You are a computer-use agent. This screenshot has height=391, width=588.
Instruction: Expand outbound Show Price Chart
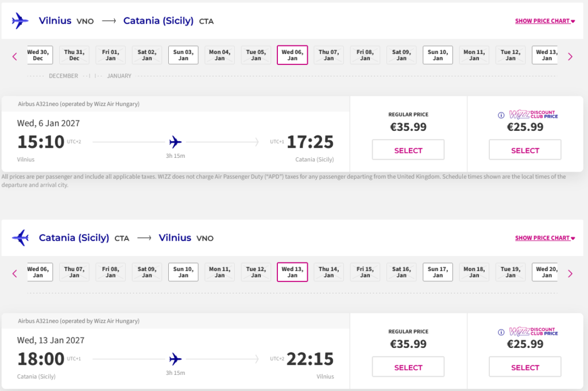pos(545,21)
